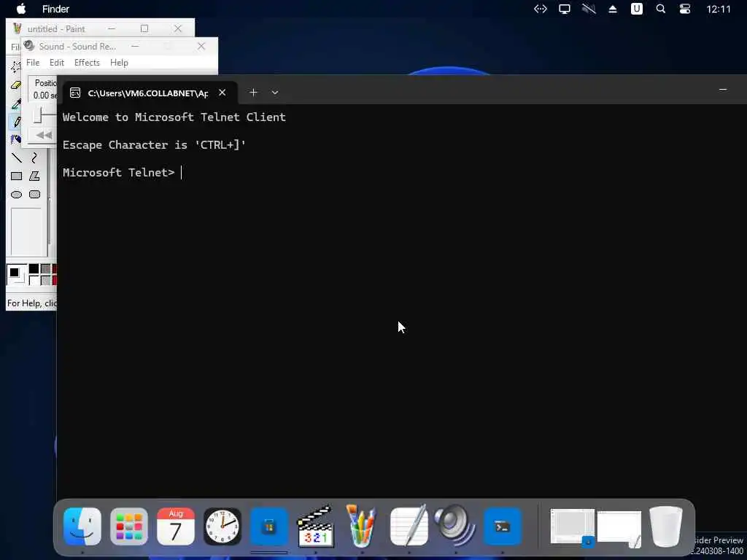Screen dimensions: 747x560
Task: Open Microsoft Store icon in the dock
Action: pyautogui.click(x=269, y=526)
